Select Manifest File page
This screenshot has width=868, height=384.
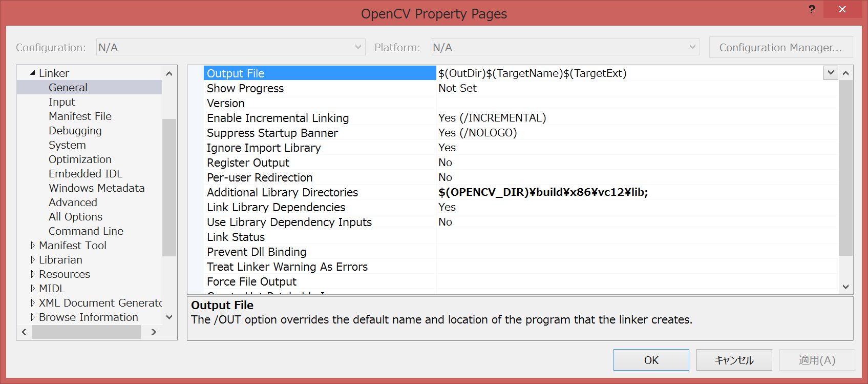(80, 116)
